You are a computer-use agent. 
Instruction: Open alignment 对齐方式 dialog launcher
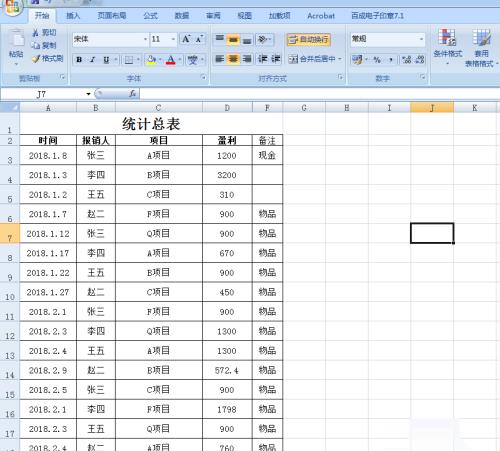(x=340, y=77)
